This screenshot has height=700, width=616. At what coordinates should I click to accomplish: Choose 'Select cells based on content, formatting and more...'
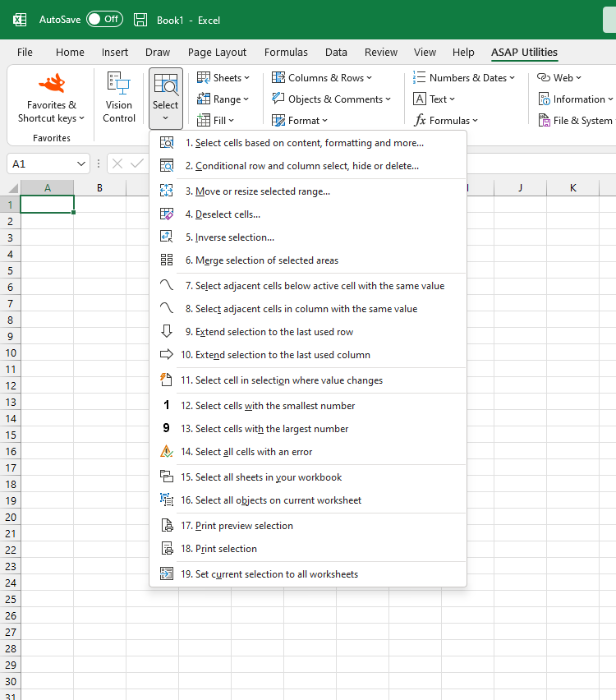pos(308,143)
